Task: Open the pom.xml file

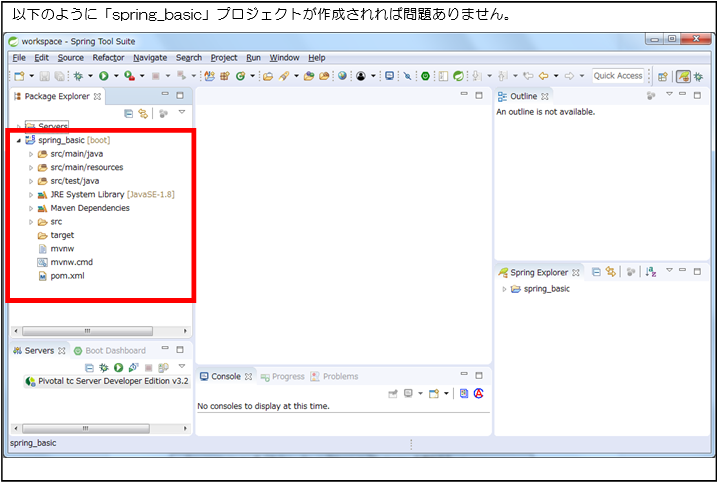Action: (67, 275)
